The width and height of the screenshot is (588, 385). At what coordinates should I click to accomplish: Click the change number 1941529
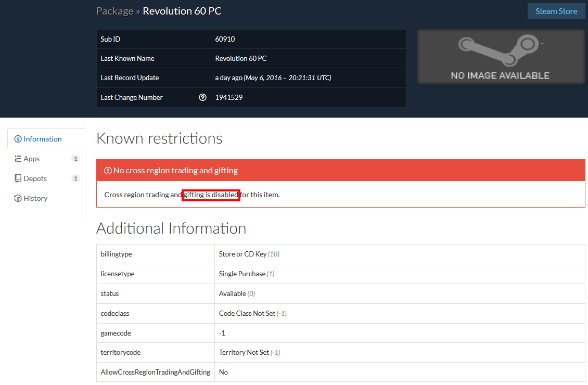point(229,97)
